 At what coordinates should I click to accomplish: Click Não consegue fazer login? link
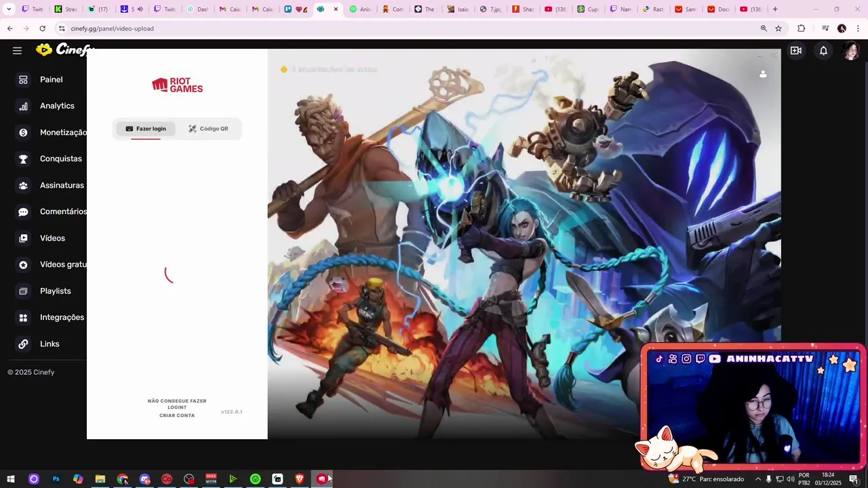[177, 404]
